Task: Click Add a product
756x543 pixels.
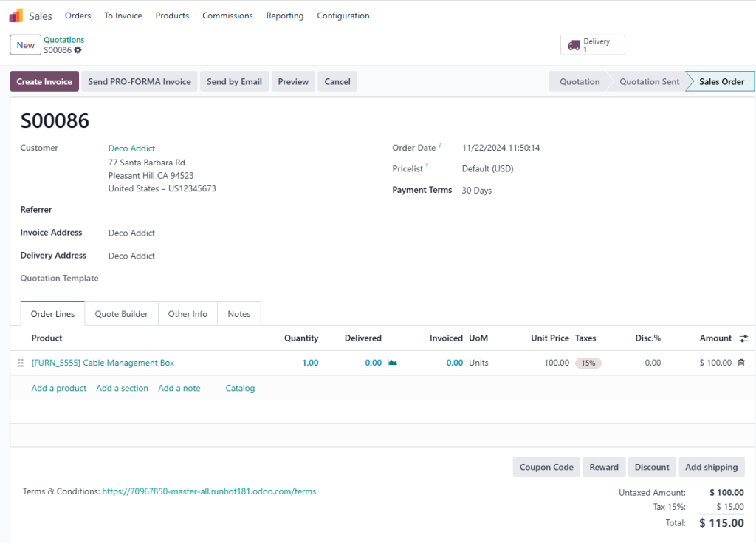Action: 59,388
